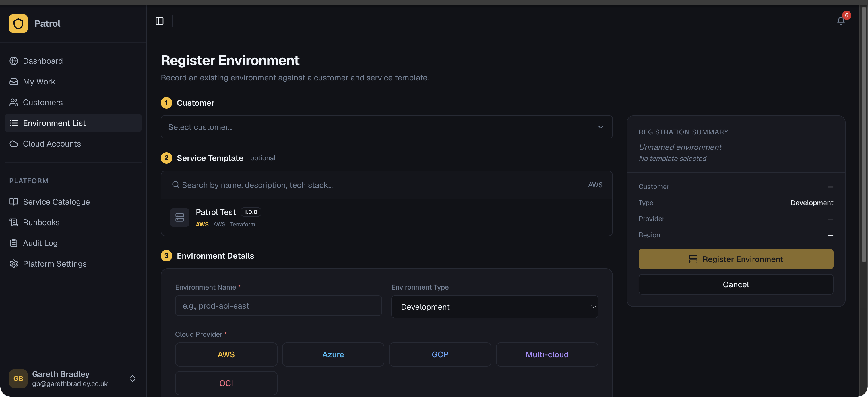Click the Patrol Test server icon

180,217
